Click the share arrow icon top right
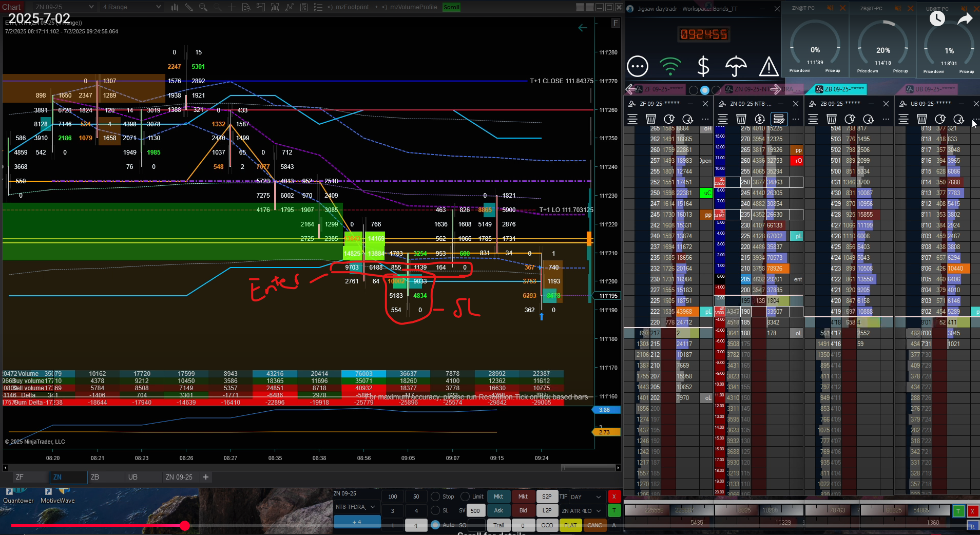Image resolution: width=980 pixels, height=535 pixels. point(965,19)
